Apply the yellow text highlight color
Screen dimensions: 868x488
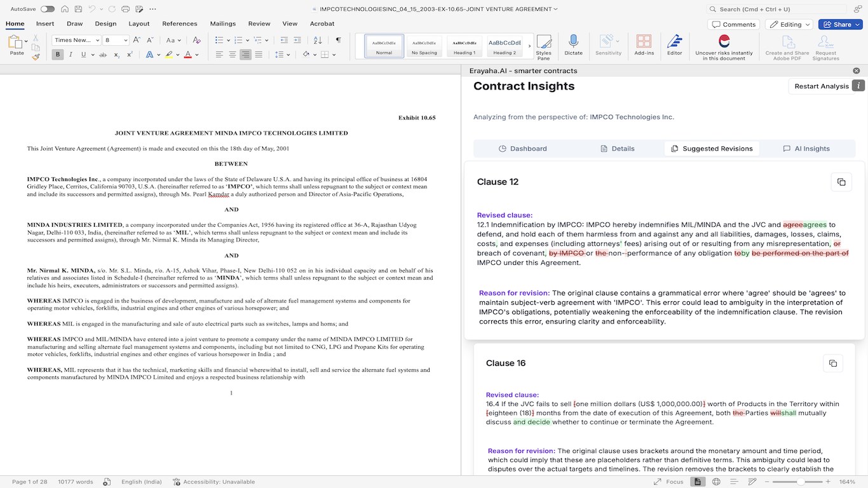pyautogui.click(x=169, y=55)
